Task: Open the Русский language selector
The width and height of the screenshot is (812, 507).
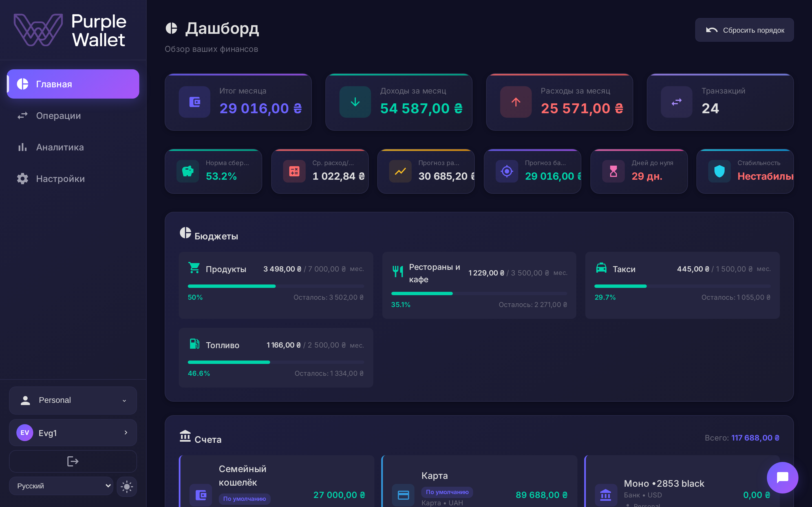Action: click(61, 486)
